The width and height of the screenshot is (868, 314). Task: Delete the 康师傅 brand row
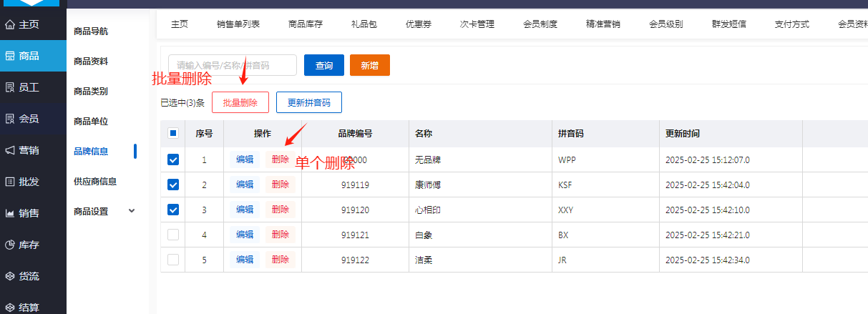point(281,185)
